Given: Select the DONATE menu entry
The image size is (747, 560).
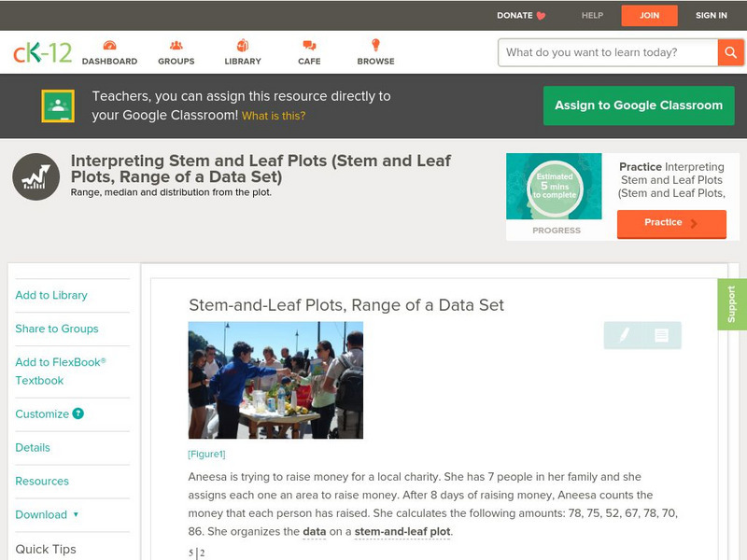Looking at the screenshot, I should (514, 15).
